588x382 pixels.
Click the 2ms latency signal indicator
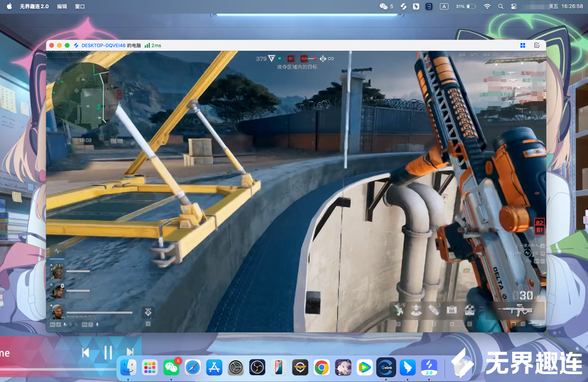(x=153, y=45)
